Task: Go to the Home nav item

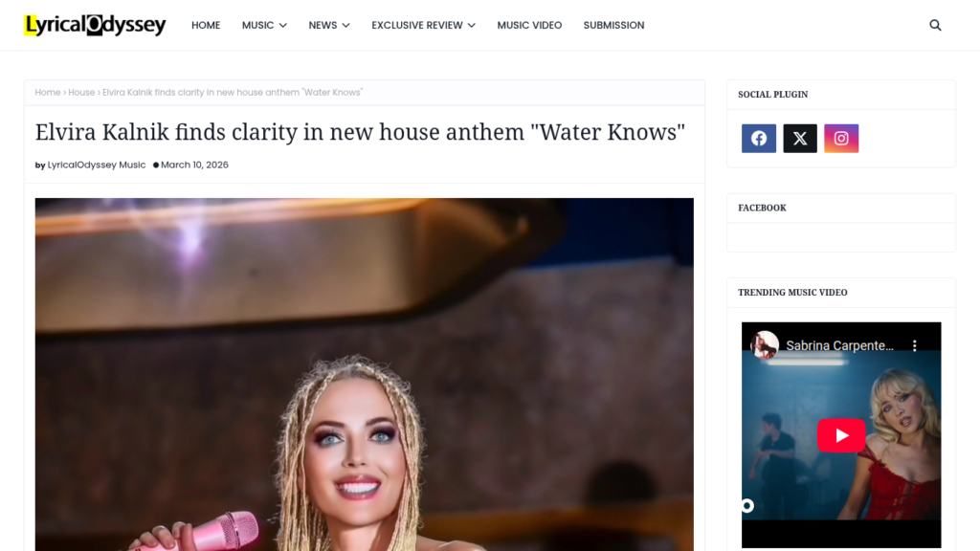Action: coord(206,25)
